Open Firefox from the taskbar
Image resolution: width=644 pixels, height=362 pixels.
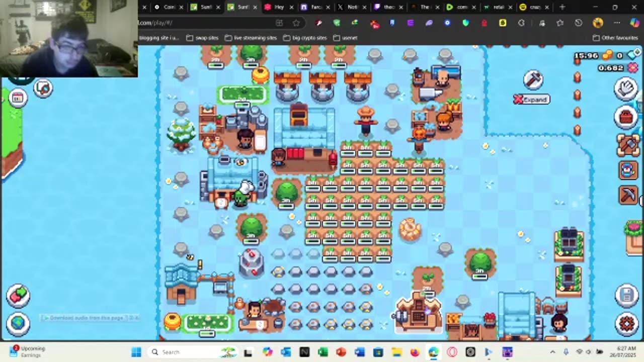[x=415, y=352]
